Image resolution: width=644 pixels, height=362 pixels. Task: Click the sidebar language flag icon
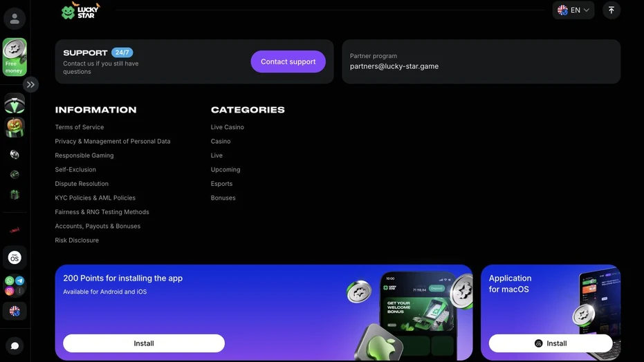[x=15, y=311]
